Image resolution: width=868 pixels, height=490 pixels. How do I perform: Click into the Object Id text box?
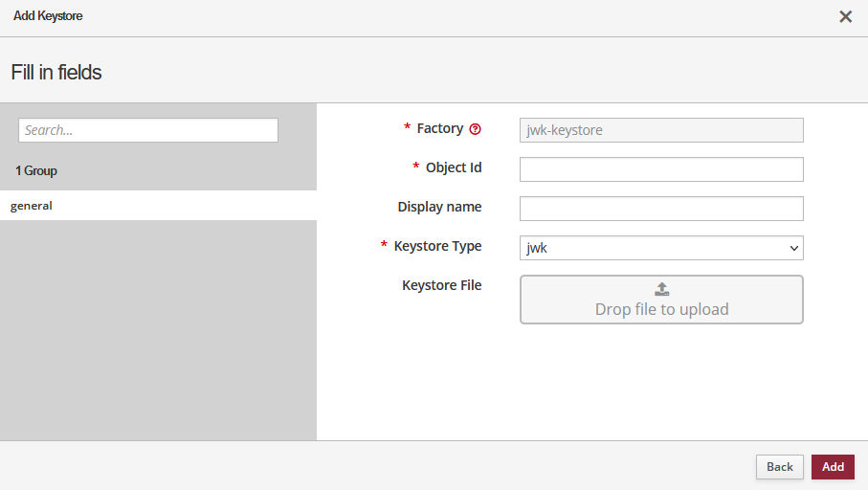coord(660,169)
